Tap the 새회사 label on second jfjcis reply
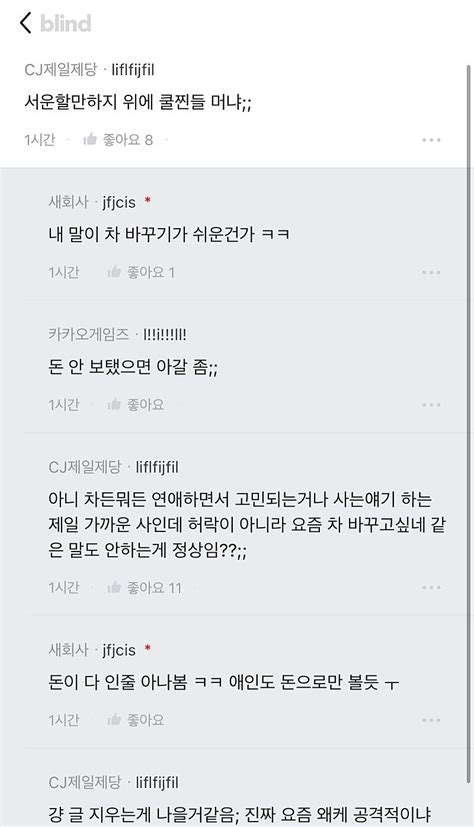Image resolution: width=474 pixels, height=827 pixels. click(69, 650)
